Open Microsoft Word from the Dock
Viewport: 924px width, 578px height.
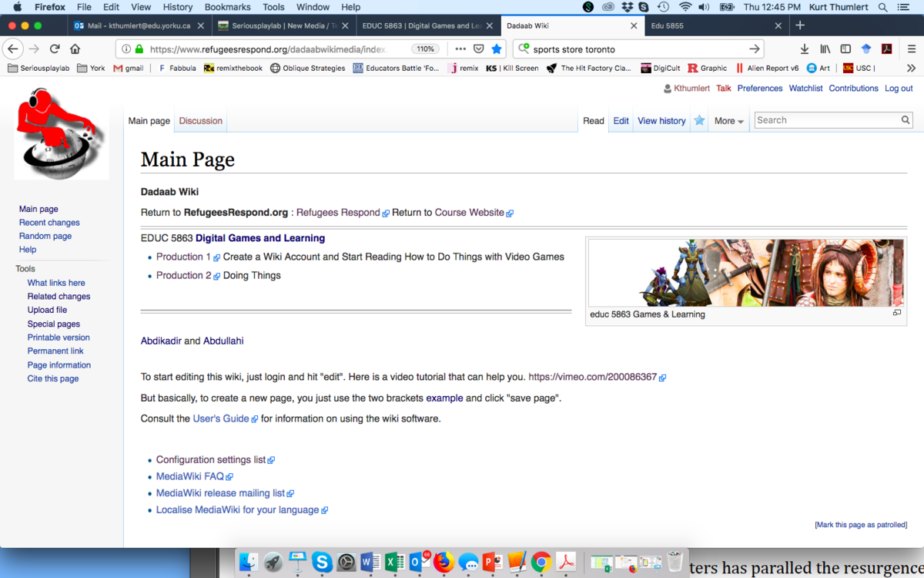(x=370, y=563)
